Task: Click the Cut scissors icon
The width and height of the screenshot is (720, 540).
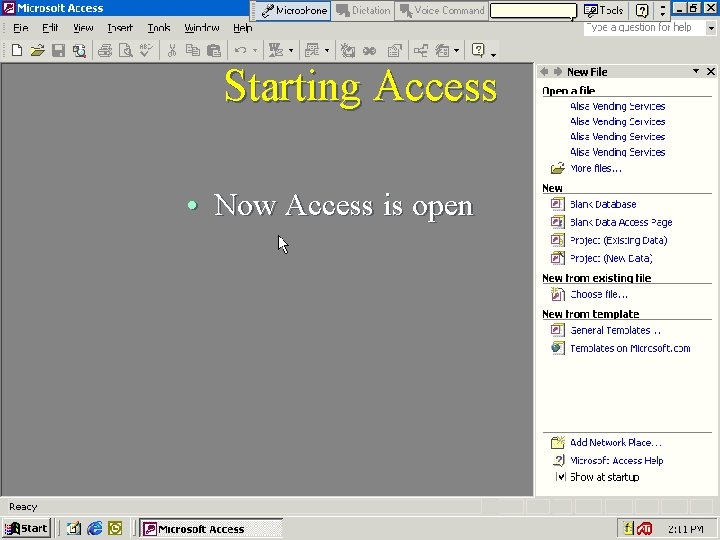Action: tap(172, 50)
